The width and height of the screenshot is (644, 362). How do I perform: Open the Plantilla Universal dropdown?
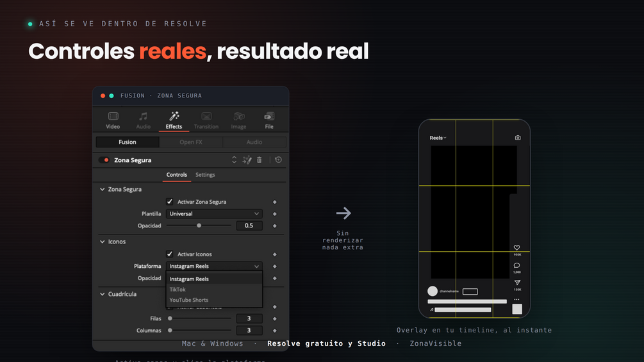click(x=214, y=214)
